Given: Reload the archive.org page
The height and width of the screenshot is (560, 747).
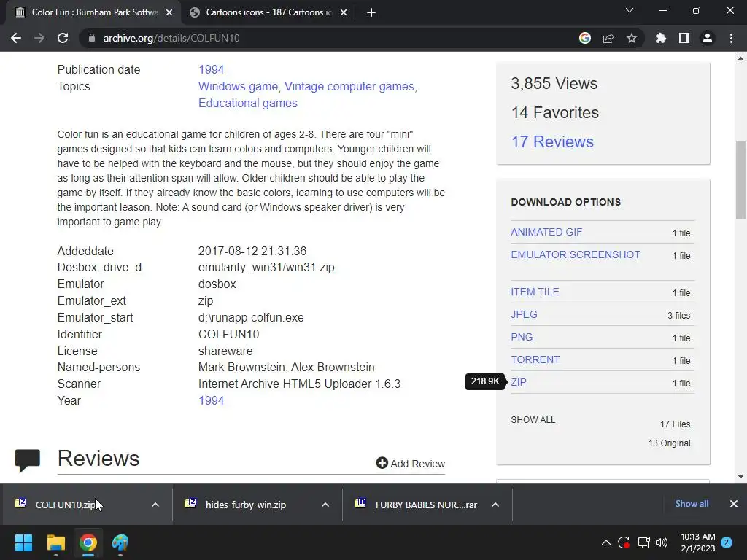Looking at the screenshot, I should pyautogui.click(x=63, y=38).
